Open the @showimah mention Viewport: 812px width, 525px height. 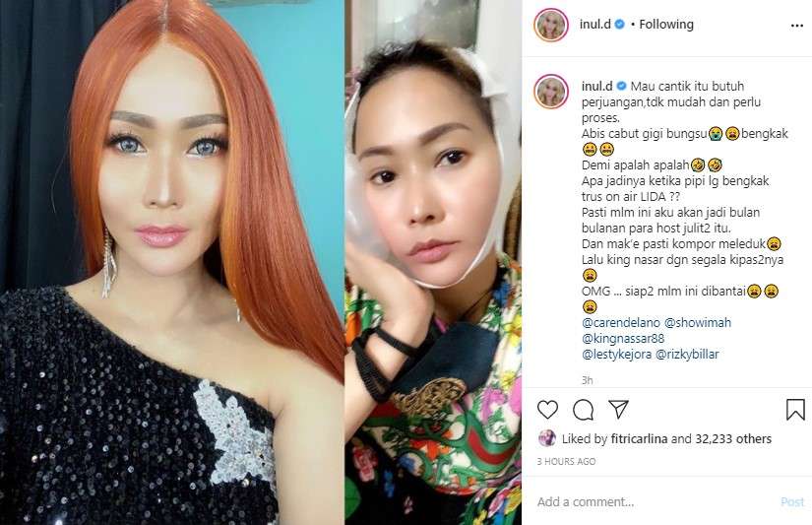(x=698, y=322)
